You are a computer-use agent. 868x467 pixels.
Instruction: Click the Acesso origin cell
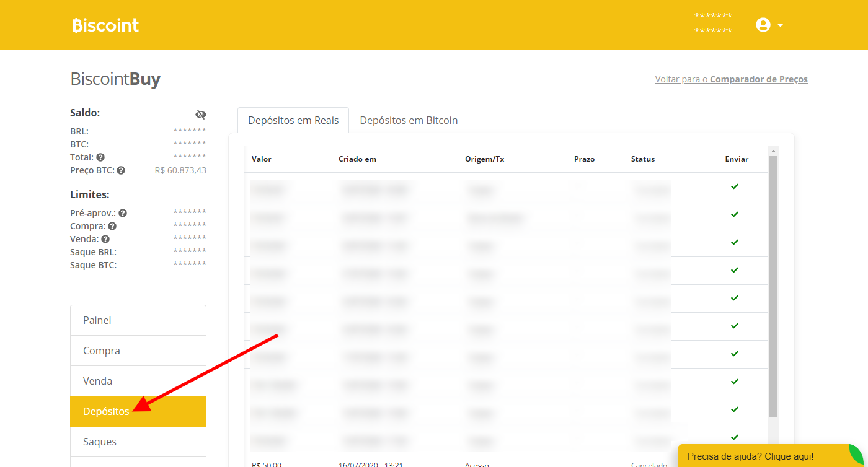pyautogui.click(x=477, y=465)
